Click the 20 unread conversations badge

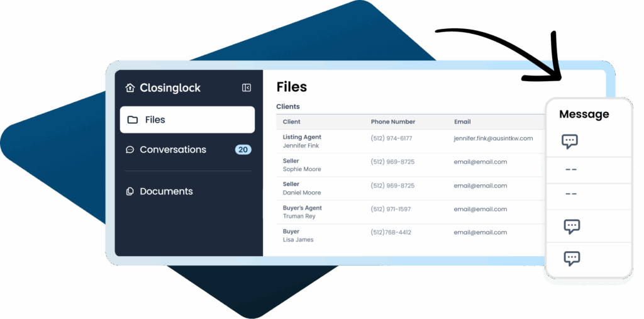pos(243,150)
